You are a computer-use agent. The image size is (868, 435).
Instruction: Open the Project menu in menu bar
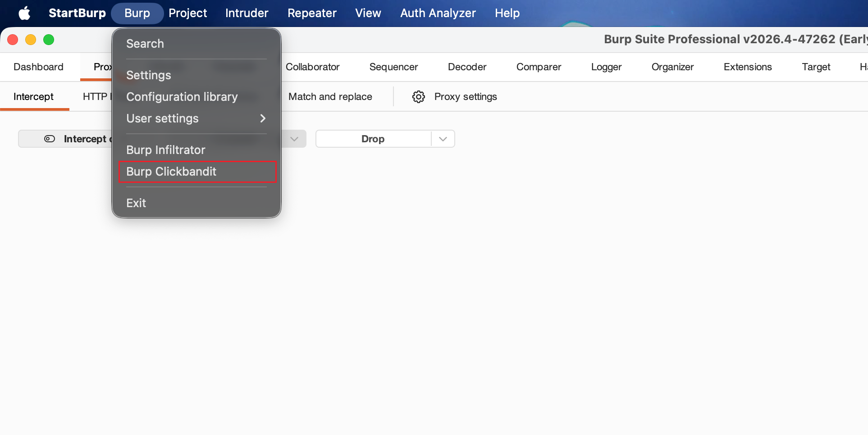click(188, 13)
